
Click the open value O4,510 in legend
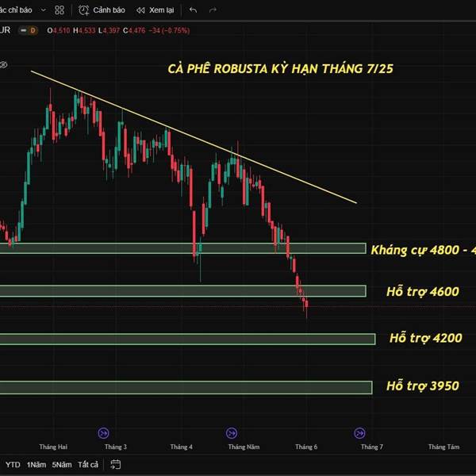click(x=59, y=30)
